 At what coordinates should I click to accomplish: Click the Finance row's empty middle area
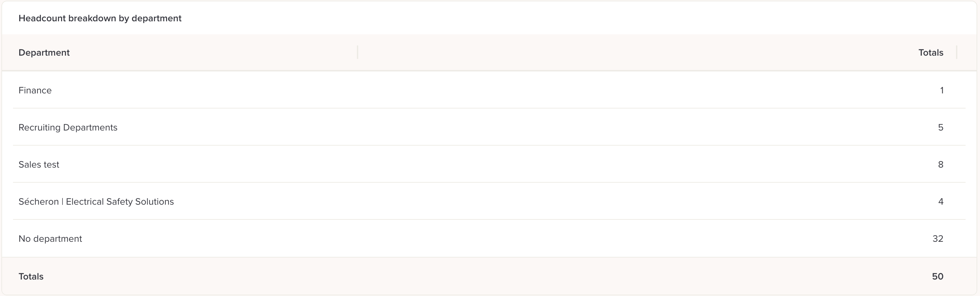tap(494, 90)
